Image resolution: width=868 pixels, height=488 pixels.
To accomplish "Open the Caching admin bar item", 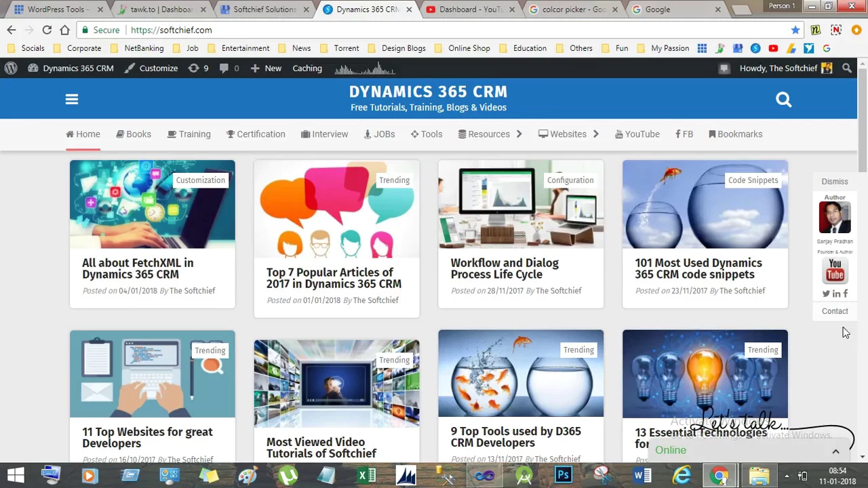I will (x=307, y=68).
